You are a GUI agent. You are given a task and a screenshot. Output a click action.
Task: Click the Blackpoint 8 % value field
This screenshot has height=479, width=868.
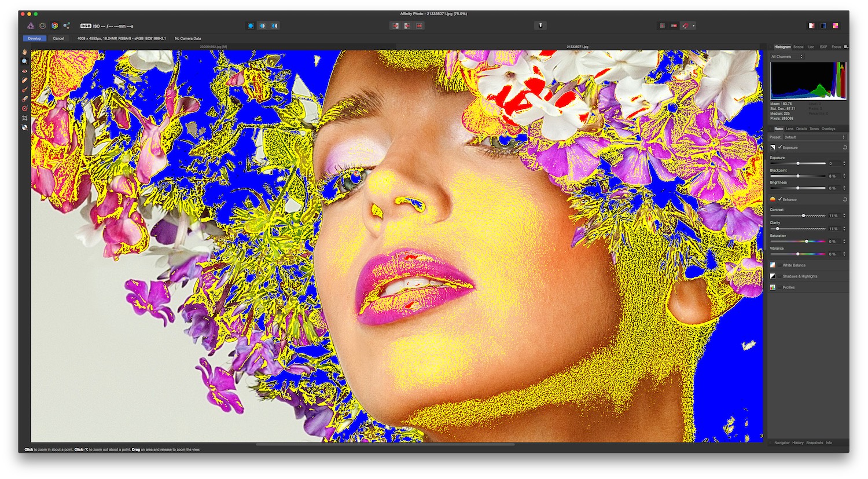tap(834, 175)
